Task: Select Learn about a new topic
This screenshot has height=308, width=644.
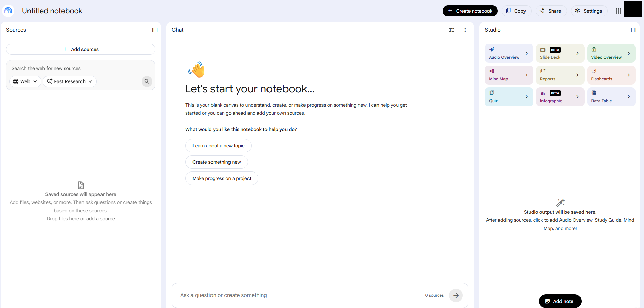Action: 218,146
